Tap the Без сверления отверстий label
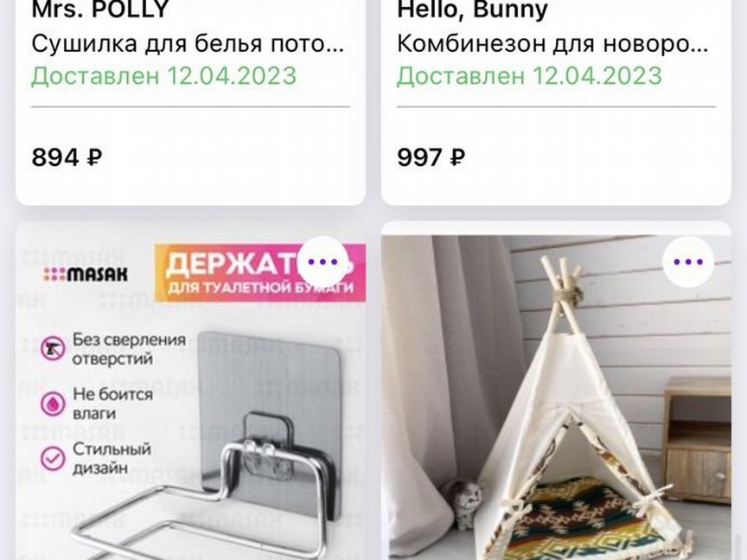Screen dimensions: 747x560 (129, 349)
